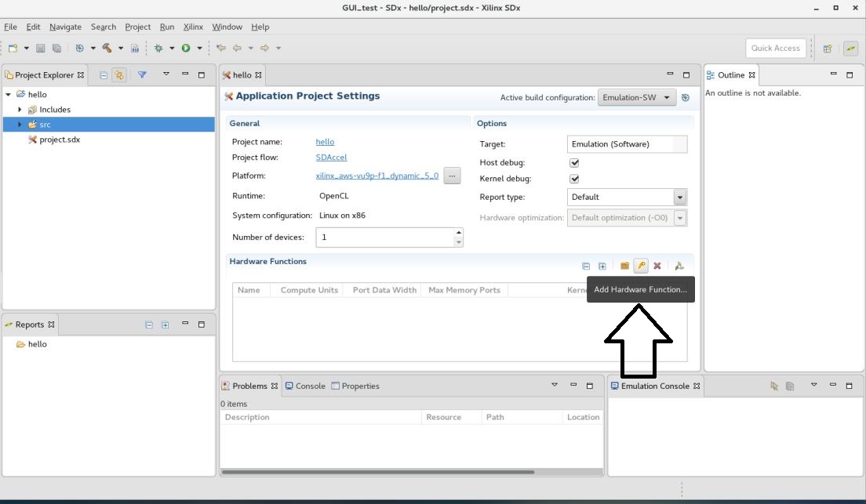Click the Quick Access search box
Viewport: 866px width, 504px height.
776,48
